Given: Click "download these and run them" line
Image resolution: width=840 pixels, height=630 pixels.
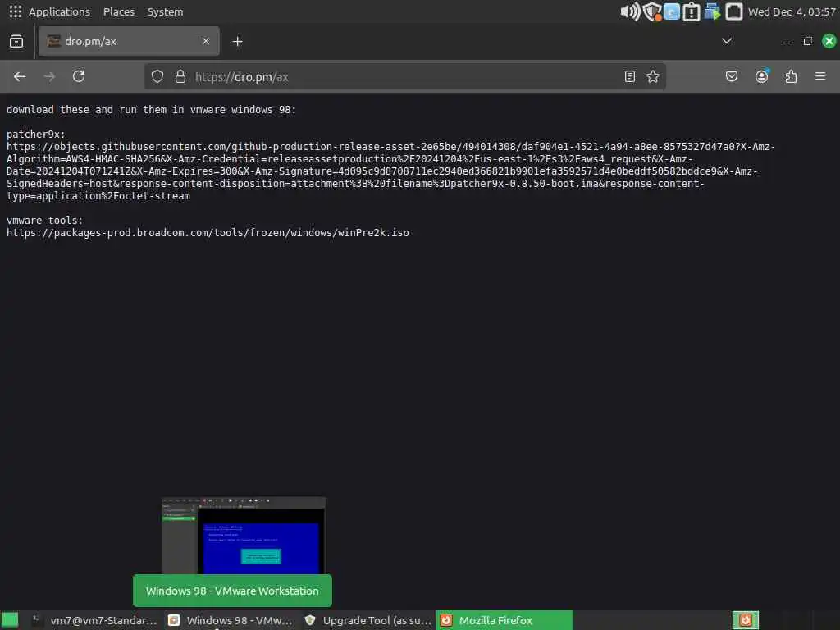Looking at the screenshot, I should point(151,110).
